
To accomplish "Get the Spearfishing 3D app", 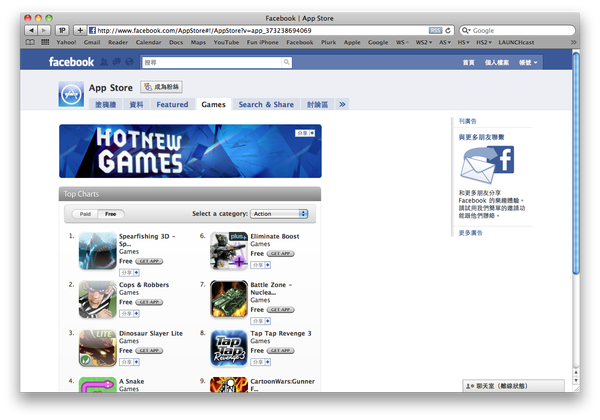I will pos(149,261).
